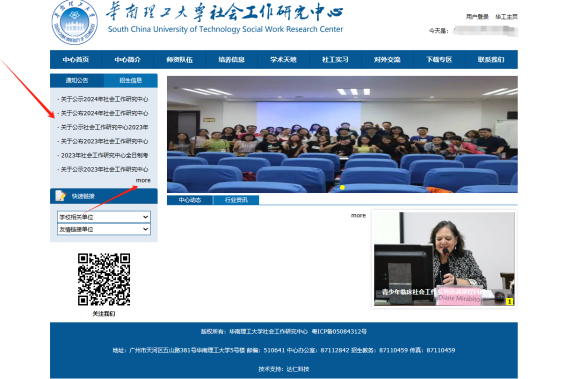Open notice 关于公布2024年社会工作研究中心

click(104, 113)
